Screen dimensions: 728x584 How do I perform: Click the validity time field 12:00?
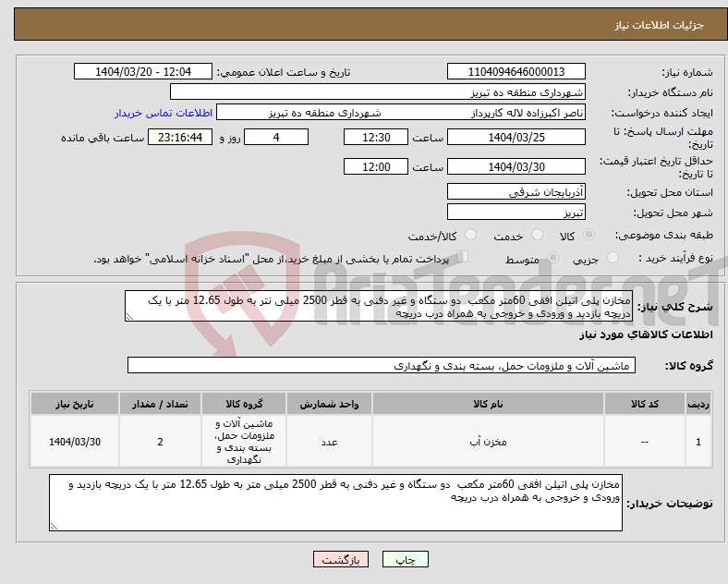[376, 166]
